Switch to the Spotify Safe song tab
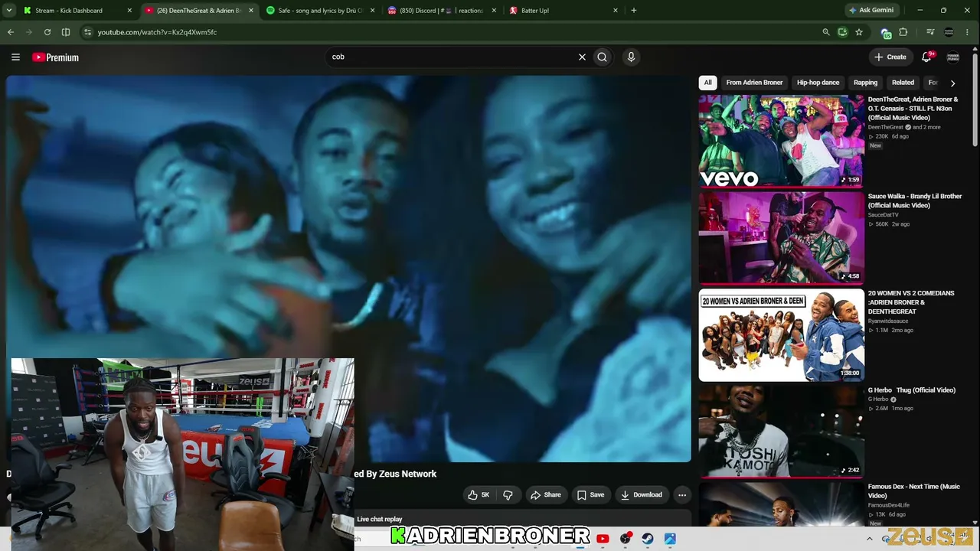The height and width of the screenshot is (551, 980). pyautogui.click(x=319, y=11)
